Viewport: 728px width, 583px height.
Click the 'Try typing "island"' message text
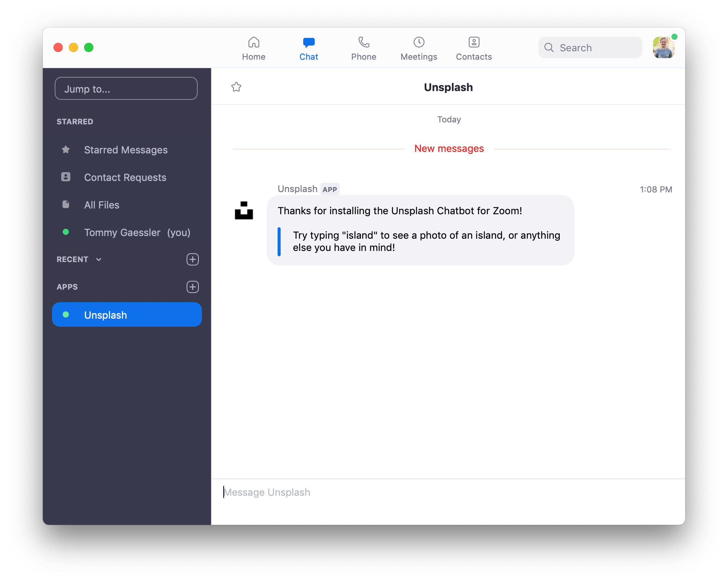[x=427, y=241]
